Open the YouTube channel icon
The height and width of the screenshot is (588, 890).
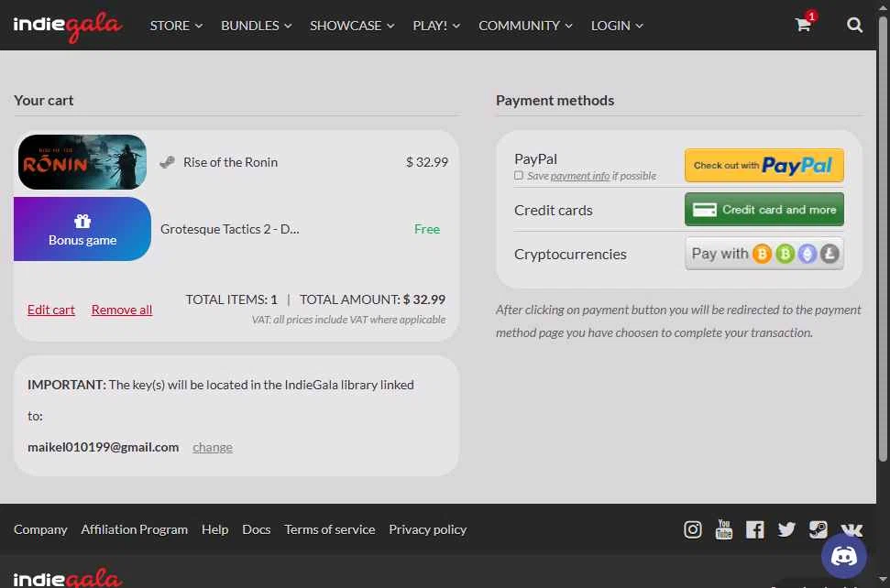724,529
